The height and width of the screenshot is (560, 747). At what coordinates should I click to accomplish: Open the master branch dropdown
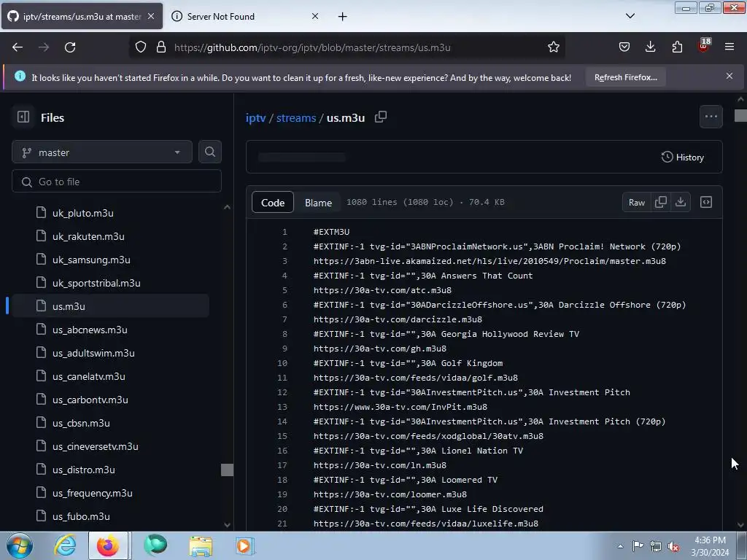102,152
